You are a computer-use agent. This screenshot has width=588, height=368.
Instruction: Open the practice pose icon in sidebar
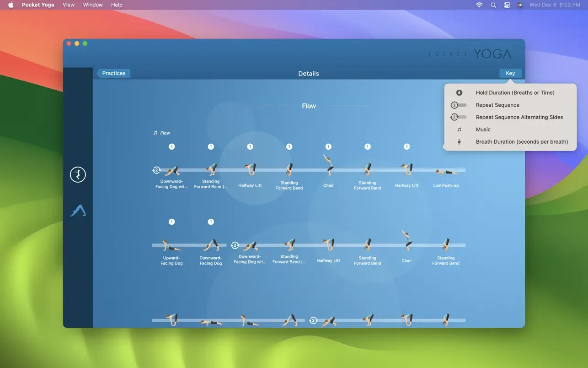point(78,174)
